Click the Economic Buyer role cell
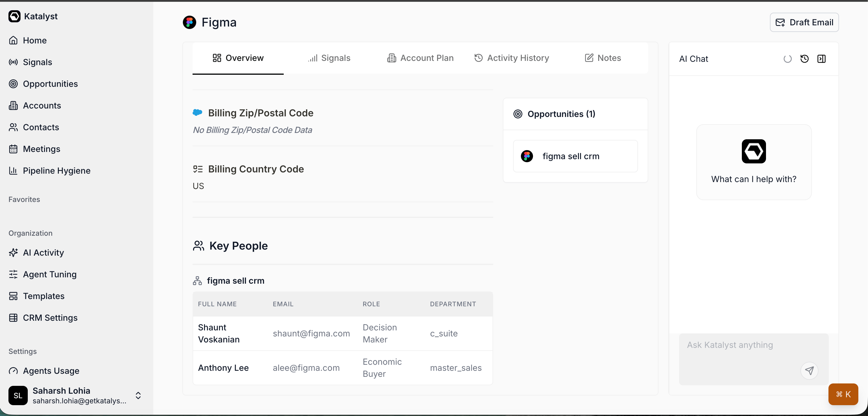This screenshot has width=868, height=416. click(382, 368)
